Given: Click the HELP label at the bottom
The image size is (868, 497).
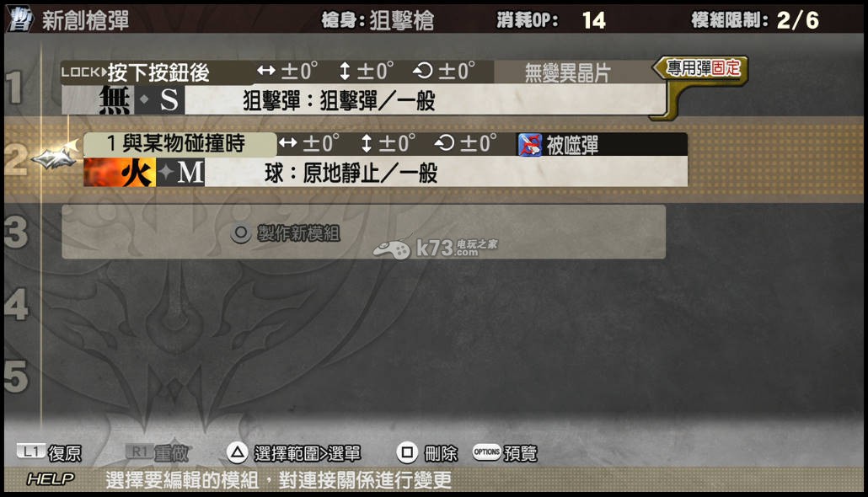Looking at the screenshot, I should click(x=50, y=478).
